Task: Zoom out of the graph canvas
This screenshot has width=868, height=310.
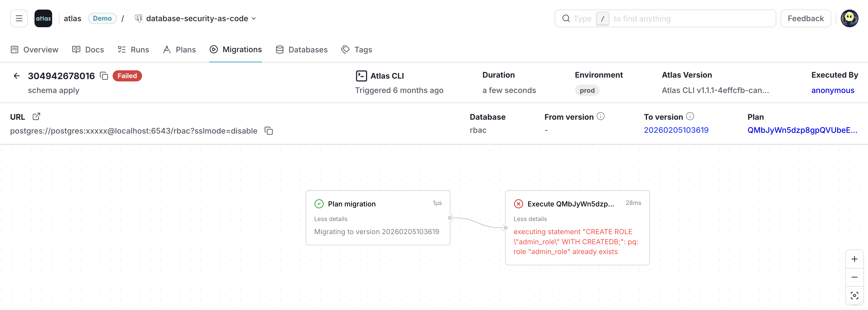Action: pyautogui.click(x=854, y=277)
